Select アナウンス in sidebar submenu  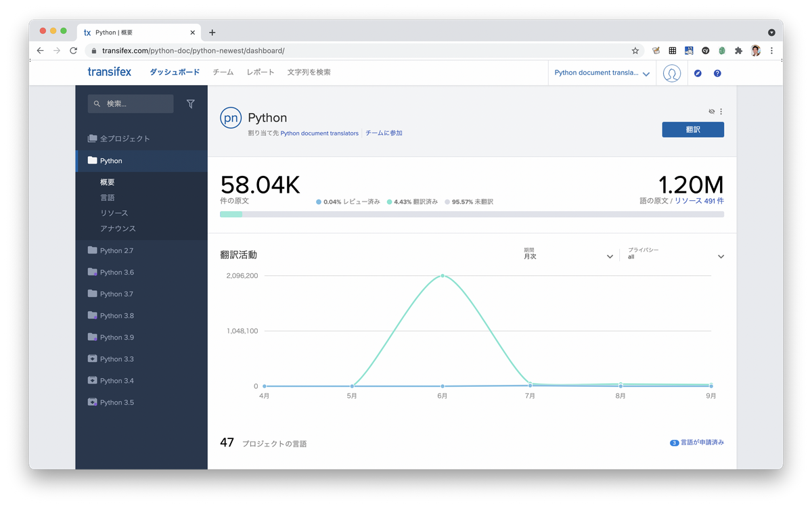coord(118,229)
